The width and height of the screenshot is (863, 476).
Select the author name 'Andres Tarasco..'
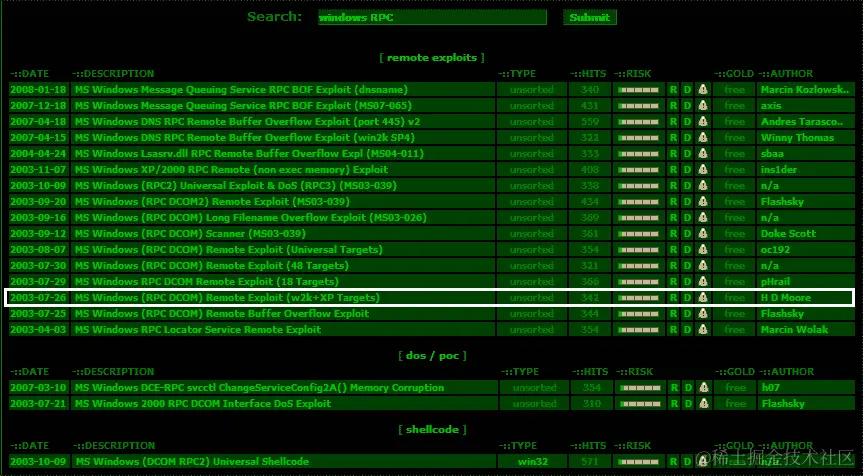(802, 122)
